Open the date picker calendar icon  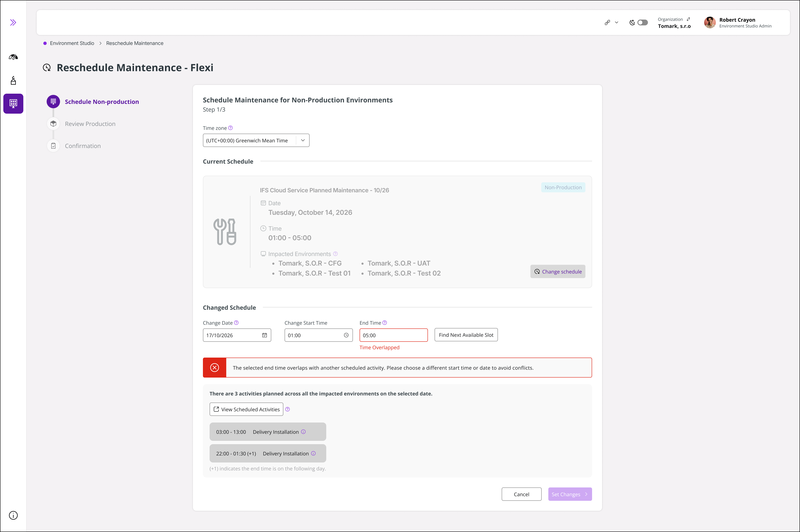(265, 335)
